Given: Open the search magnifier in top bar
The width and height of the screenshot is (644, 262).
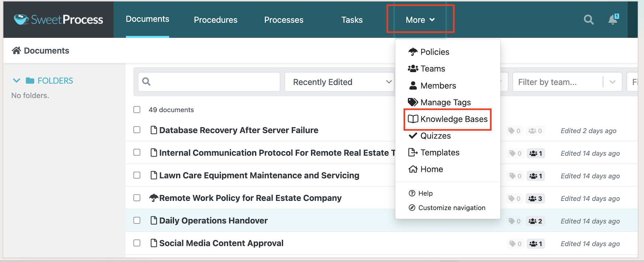Looking at the screenshot, I should coord(589,20).
